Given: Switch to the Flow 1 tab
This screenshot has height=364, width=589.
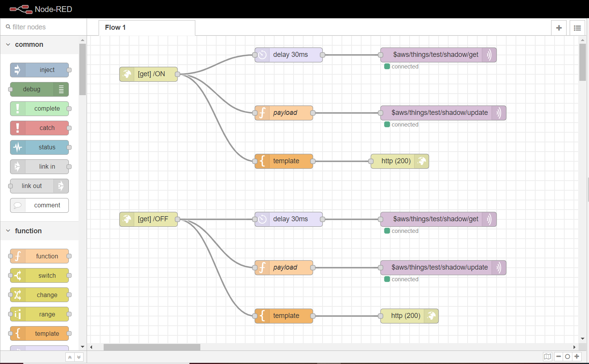Looking at the screenshot, I should (x=115, y=27).
